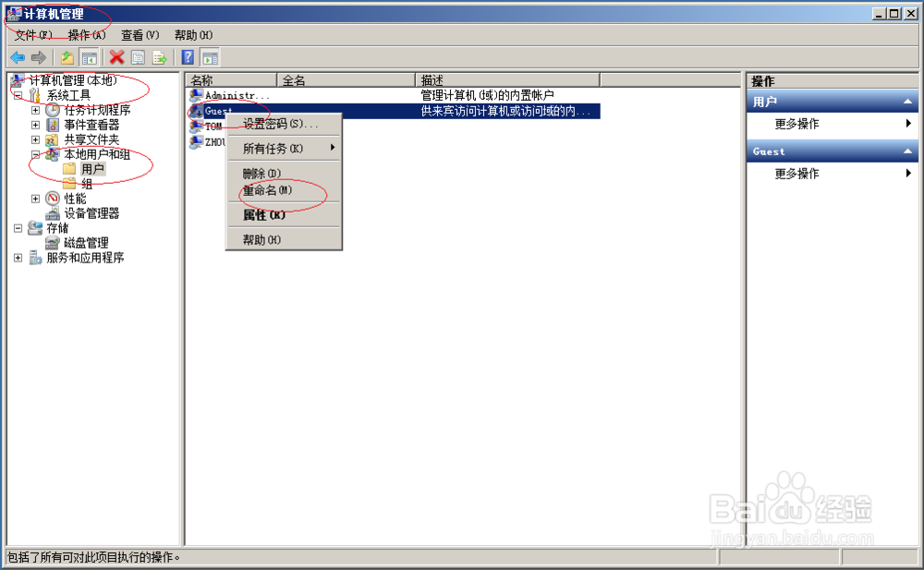Click the System Tools (系统工具) icon

point(35,95)
